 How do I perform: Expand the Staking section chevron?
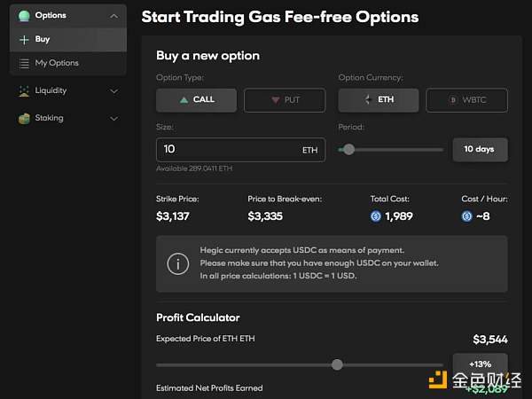113,118
